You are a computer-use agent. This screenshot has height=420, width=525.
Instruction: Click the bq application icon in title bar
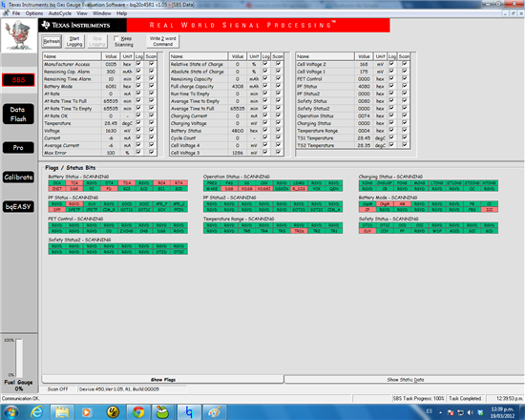click(4, 5)
